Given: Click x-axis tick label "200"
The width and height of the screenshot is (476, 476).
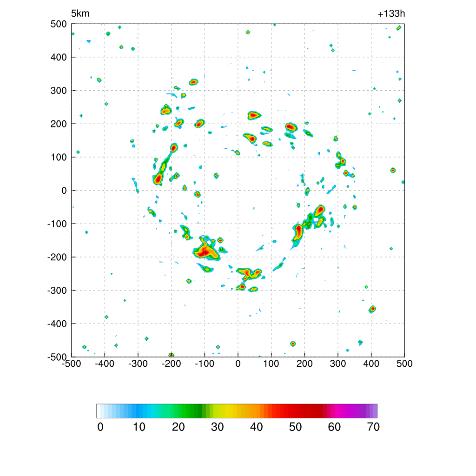Looking at the screenshot, I should [x=304, y=364].
